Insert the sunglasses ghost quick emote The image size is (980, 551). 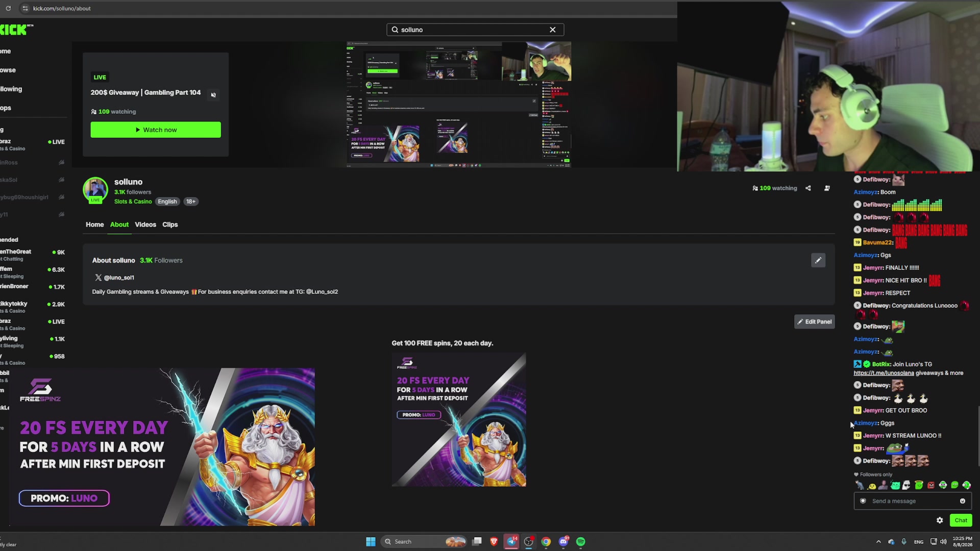coord(906,486)
